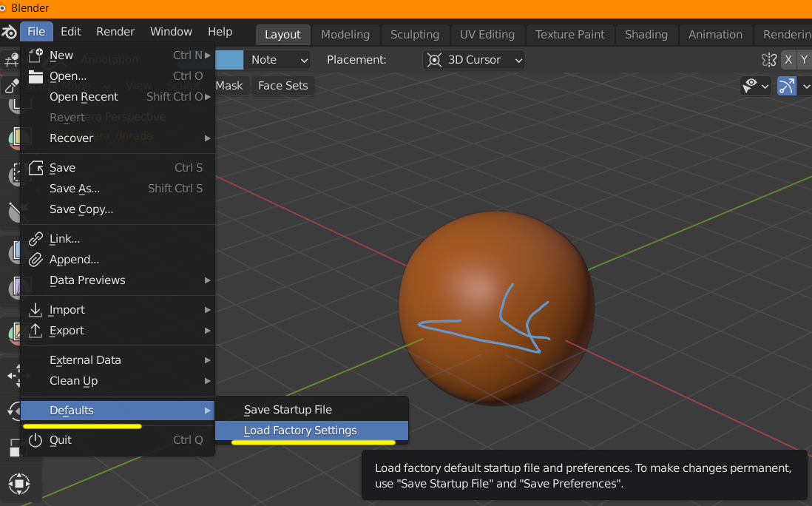Select the Defaults menu entry
The width and height of the screenshot is (812, 506).
pyautogui.click(x=118, y=411)
